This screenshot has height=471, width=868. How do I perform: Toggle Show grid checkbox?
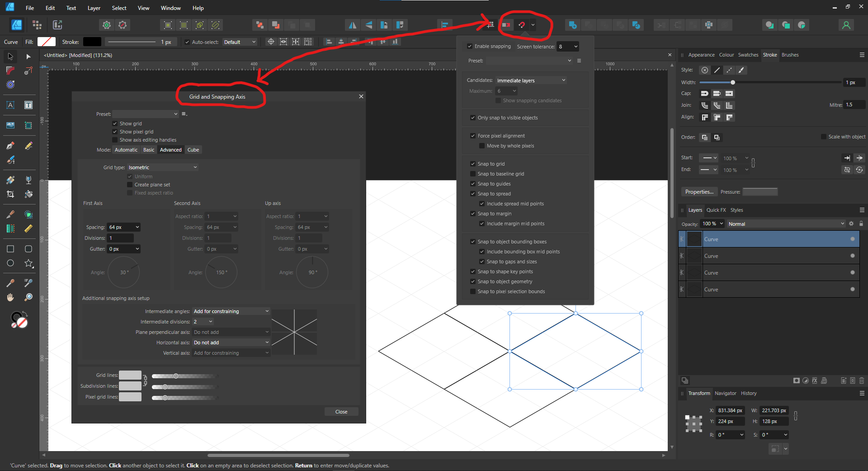pyautogui.click(x=115, y=124)
